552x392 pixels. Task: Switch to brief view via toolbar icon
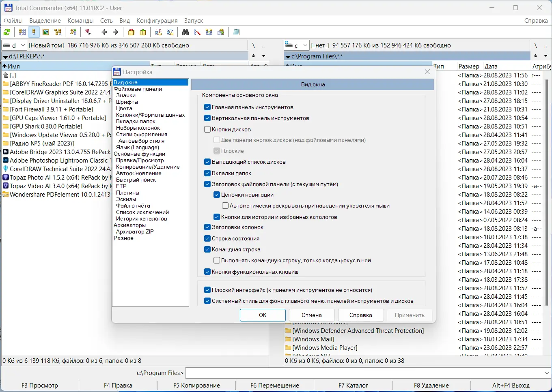(x=22, y=32)
